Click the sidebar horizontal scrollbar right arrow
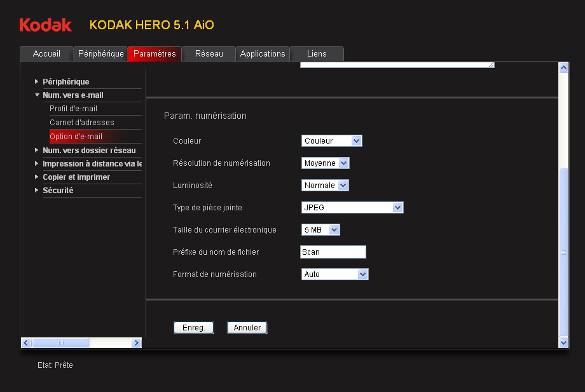 tap(136, 342)
